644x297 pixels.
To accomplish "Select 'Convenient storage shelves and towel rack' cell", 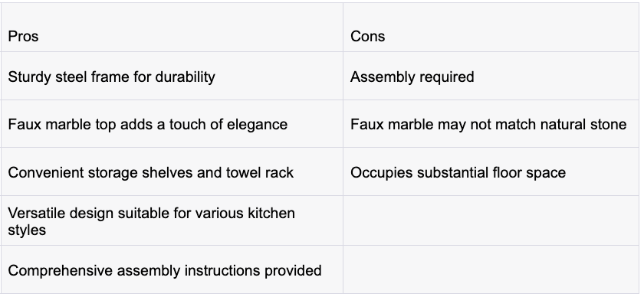I will [x=172, y=171].
